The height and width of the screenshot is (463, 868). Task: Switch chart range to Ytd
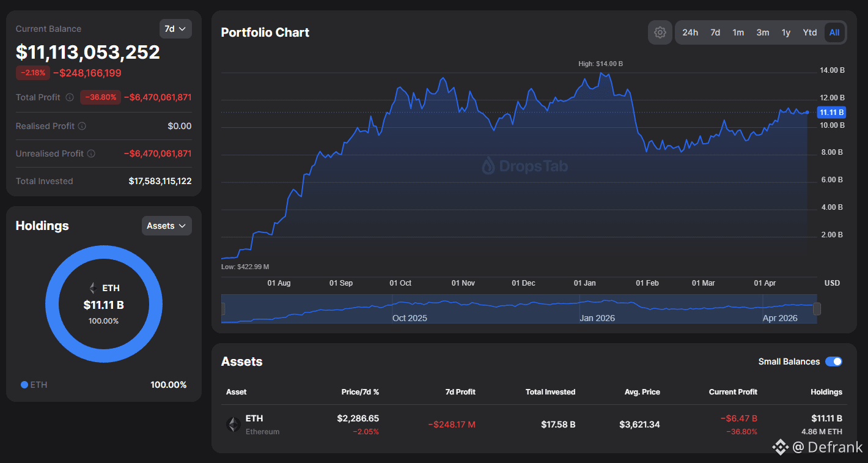click(x=810, y=32)
